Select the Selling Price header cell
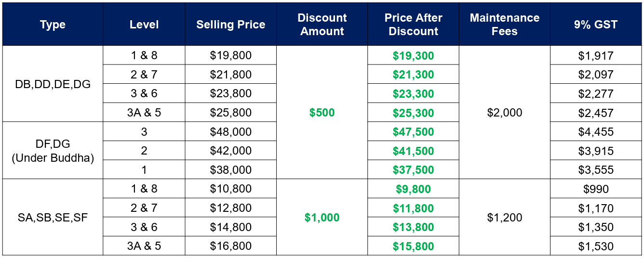 (231, 24)
